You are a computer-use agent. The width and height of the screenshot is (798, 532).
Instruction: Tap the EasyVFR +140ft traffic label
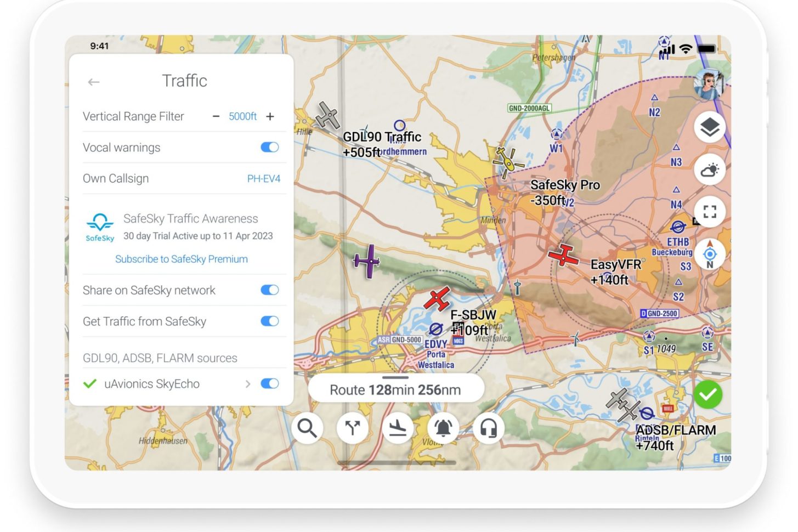point(615,272)
